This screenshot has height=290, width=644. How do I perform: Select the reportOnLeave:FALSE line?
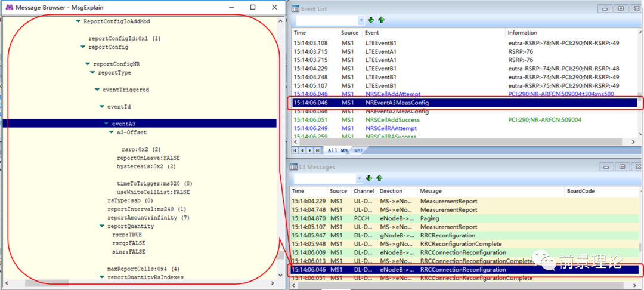[x=148, y=158]
